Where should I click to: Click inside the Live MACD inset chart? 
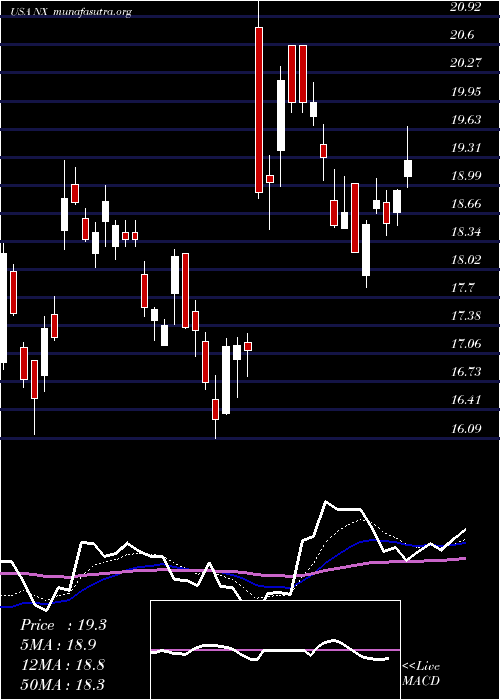275,650
